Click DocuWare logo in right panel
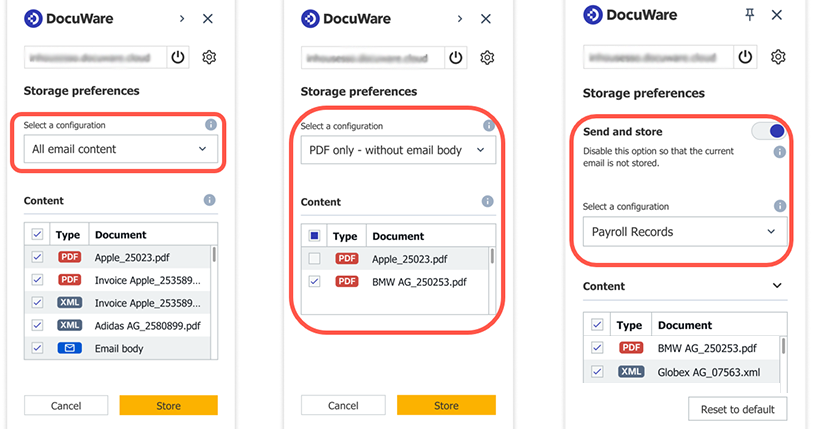This screenshot has height=432, width=817. click(x=630, y=15)
